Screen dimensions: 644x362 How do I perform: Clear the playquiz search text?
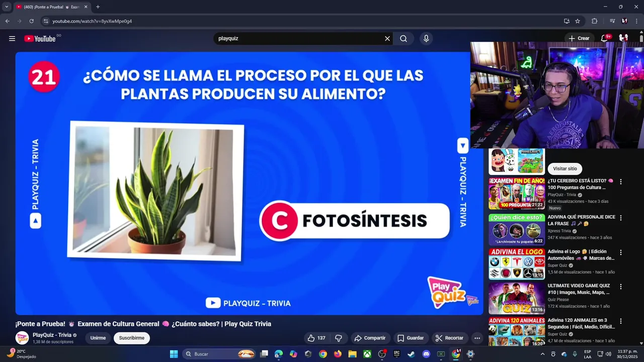pos(387,39)
